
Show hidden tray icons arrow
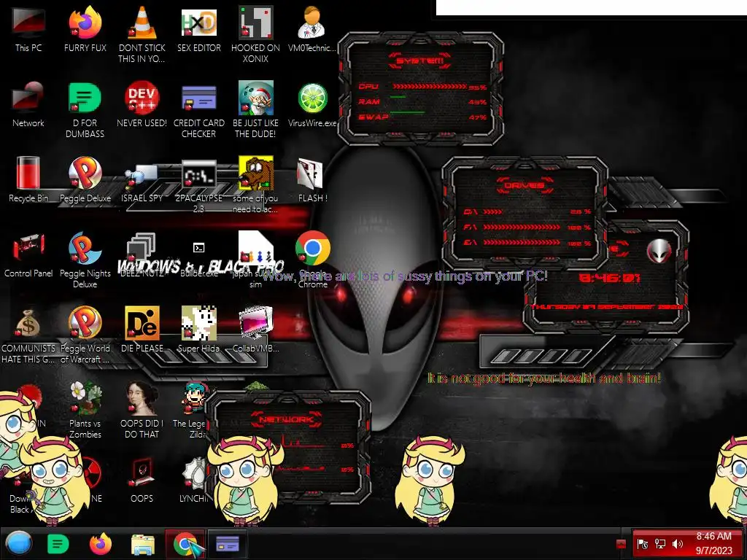pyautogui.click(x=621, y=544)
